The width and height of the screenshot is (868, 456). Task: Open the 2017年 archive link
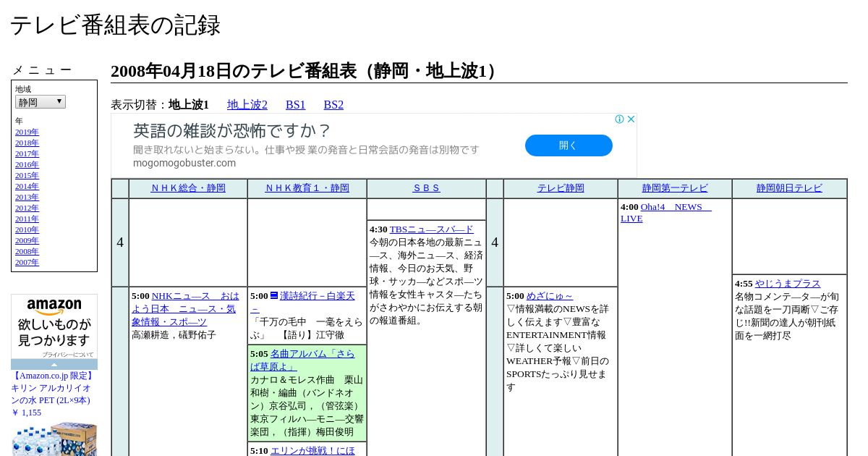[x=27, y=154]
